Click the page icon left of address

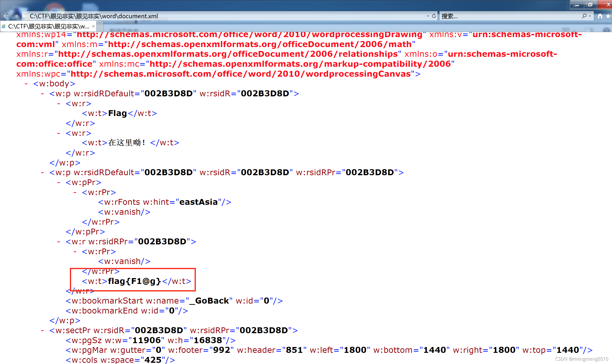pos(24,16)
